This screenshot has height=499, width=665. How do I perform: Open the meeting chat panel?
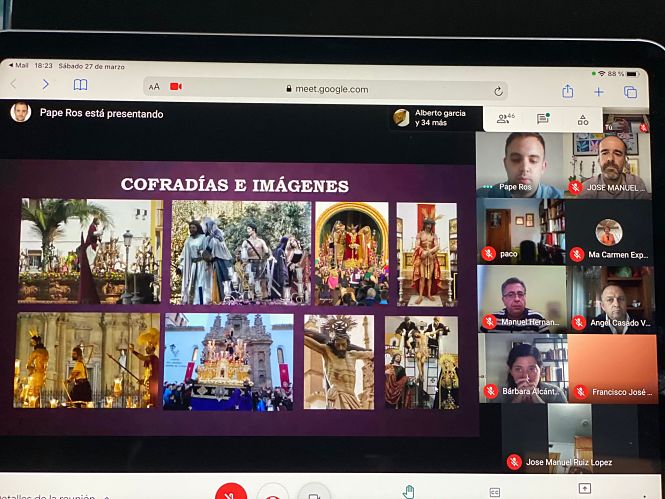(x=543, y=118)
